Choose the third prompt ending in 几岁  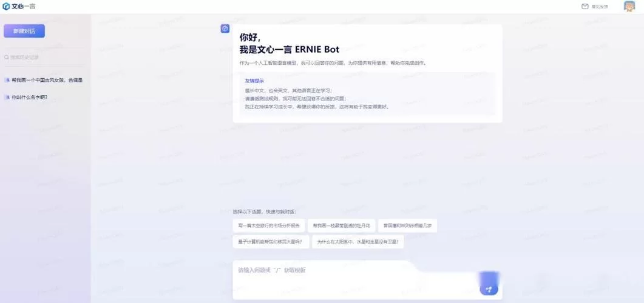(407, 225)
